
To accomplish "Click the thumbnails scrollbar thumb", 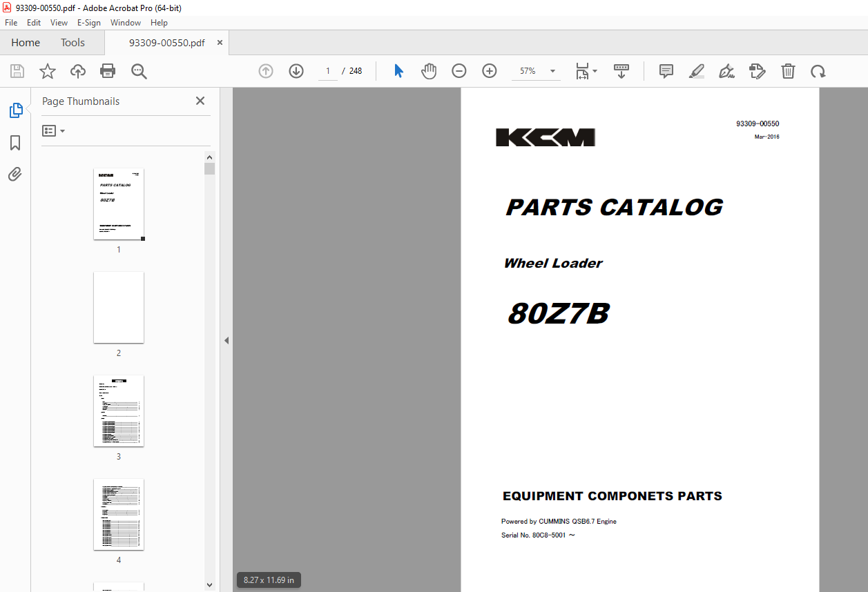I will click(x=210, y=168).
